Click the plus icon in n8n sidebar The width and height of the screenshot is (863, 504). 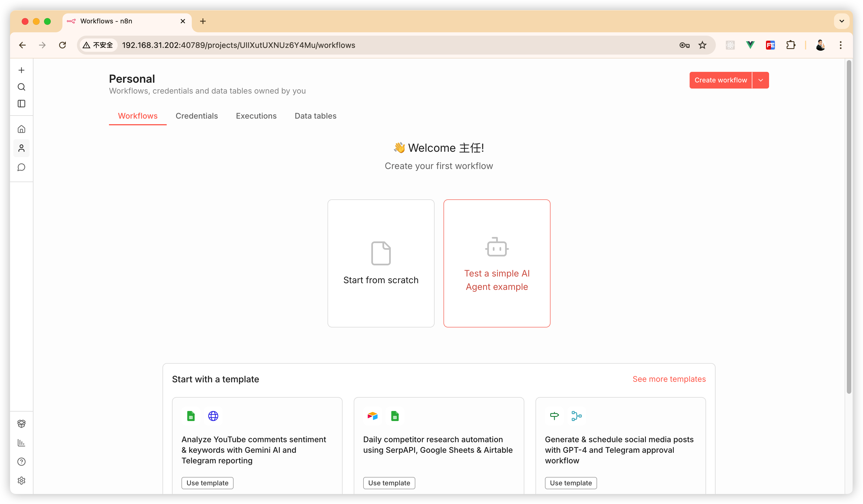click(21, 70)
